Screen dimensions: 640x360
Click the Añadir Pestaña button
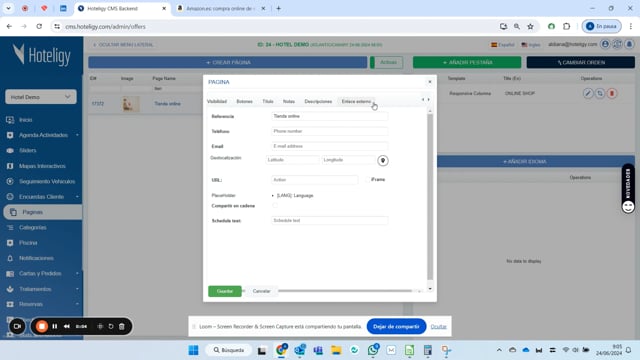(467, 62)
